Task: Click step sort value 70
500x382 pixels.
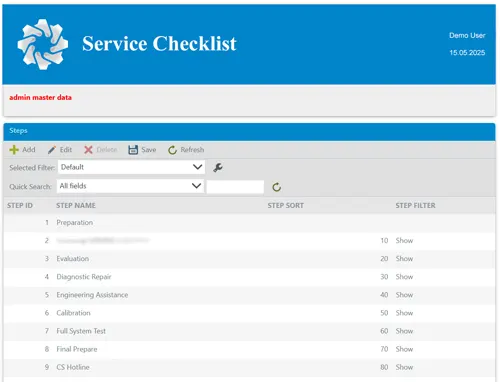Action: point(384,349)
